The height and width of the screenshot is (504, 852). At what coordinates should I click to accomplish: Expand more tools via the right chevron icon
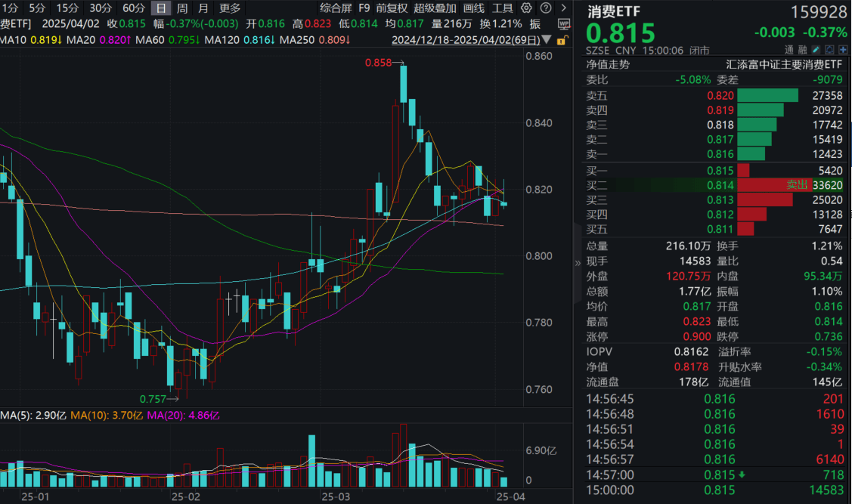coord(562,8)
